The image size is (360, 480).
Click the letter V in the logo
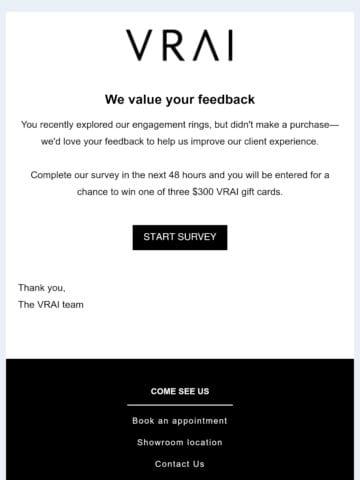tap(139, 45)
